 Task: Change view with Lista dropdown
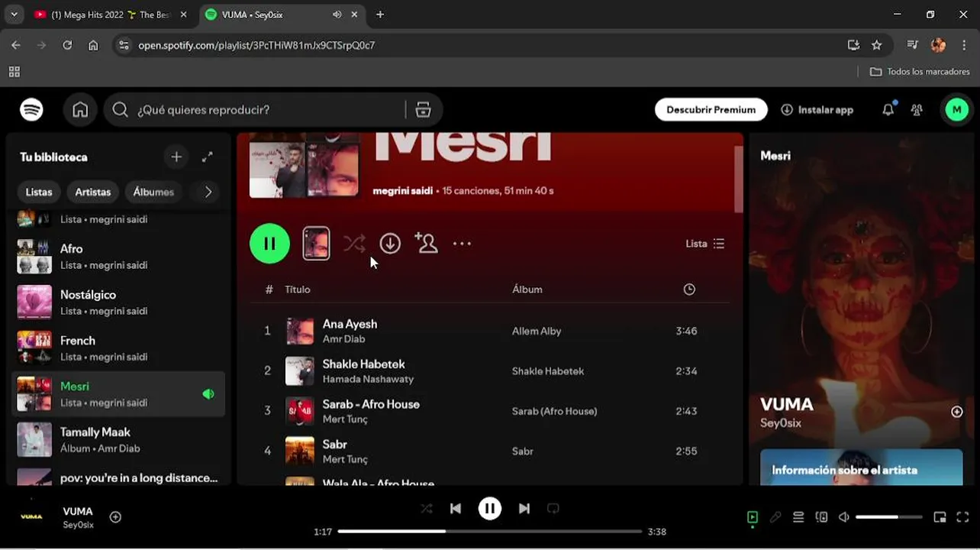tap(705, 244)
